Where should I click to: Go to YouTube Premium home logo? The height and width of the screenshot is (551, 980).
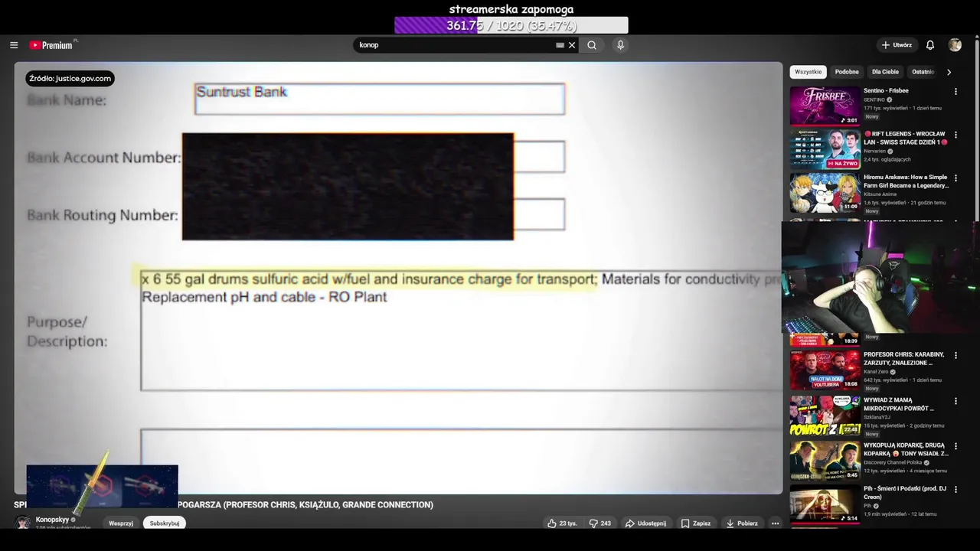click(51, 45)
